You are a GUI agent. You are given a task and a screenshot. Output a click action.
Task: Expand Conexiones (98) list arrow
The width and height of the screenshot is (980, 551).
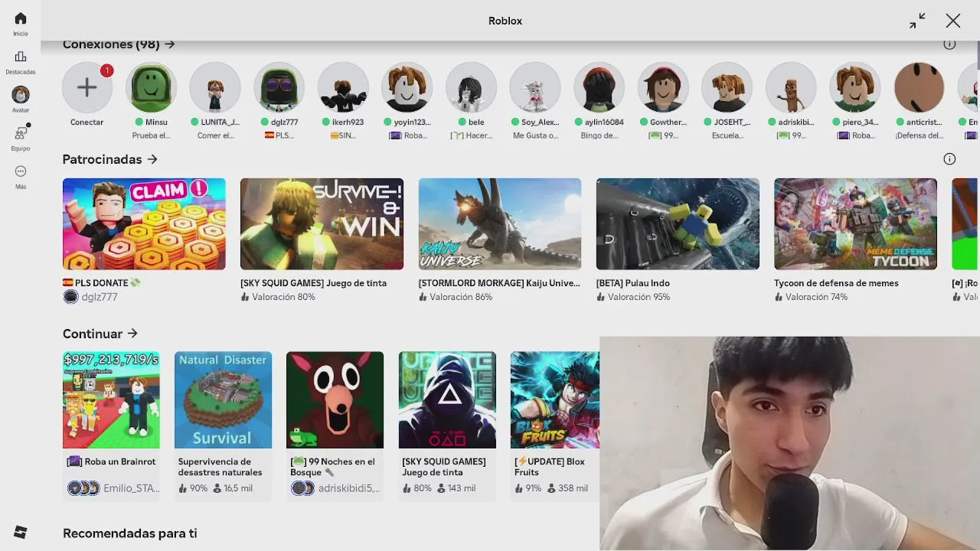click(x=170, y=44)
